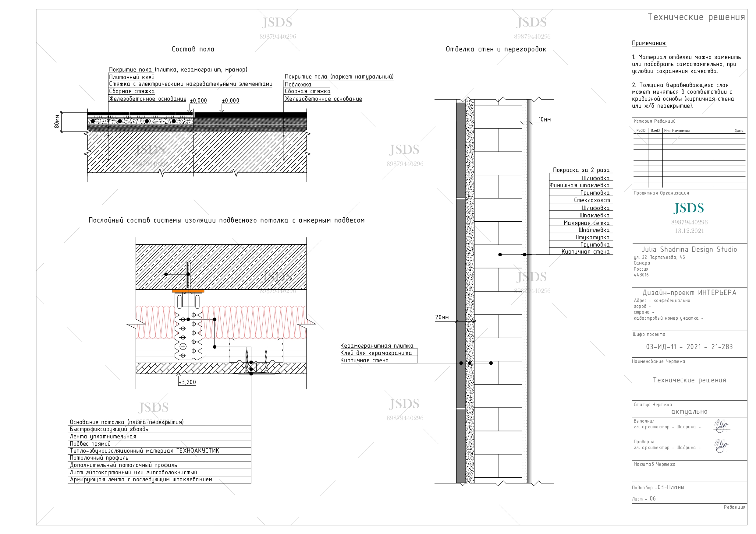Click the актуально drawing status text
This screenshot has width=756, height=534.
(689, 412)
